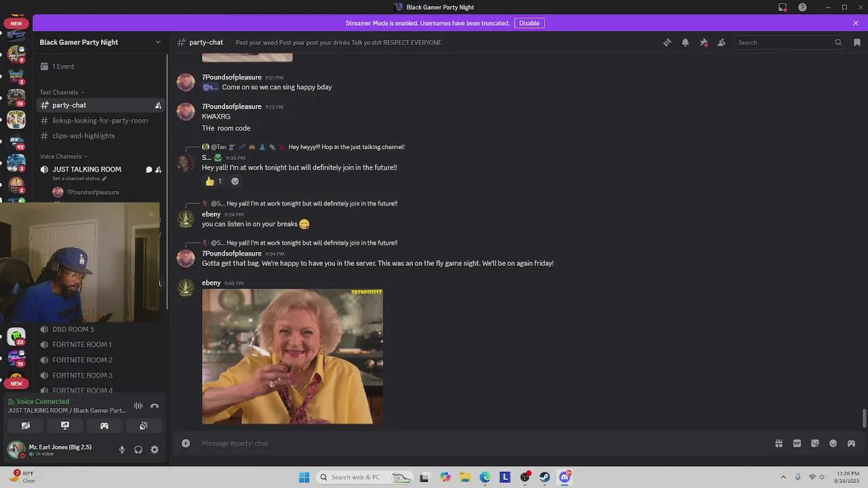This screenshot has height=488, width=868.
Task: Add reaction next to thumbs up
Action: [235, 181]
